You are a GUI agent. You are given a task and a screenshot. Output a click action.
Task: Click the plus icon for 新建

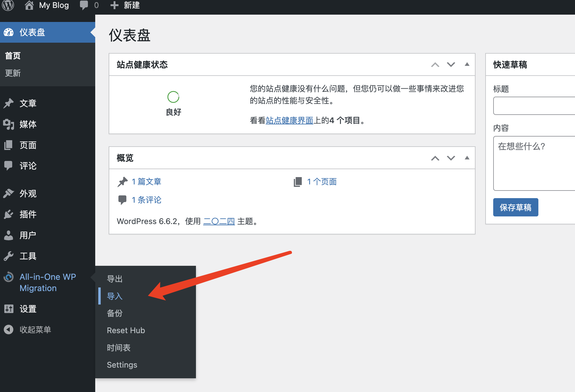tap(114, 5)
